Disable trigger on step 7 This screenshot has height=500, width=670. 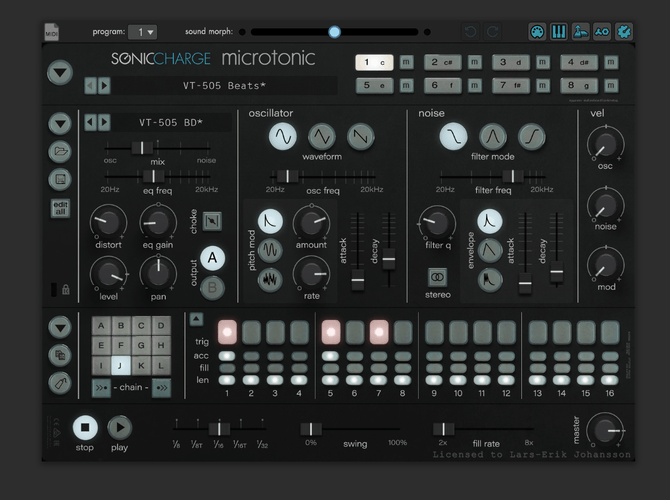point(379,332)
